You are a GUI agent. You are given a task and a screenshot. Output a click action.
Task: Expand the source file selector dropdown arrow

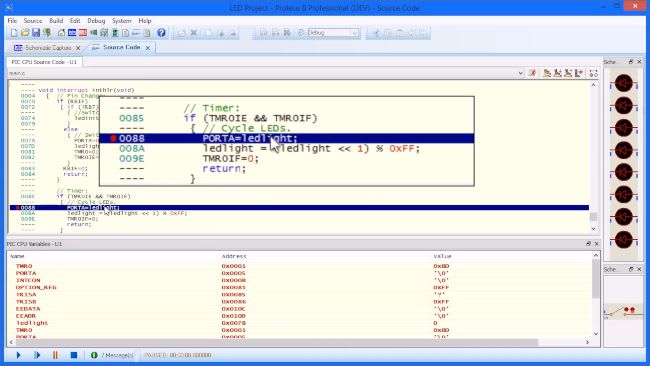(521, 73)
